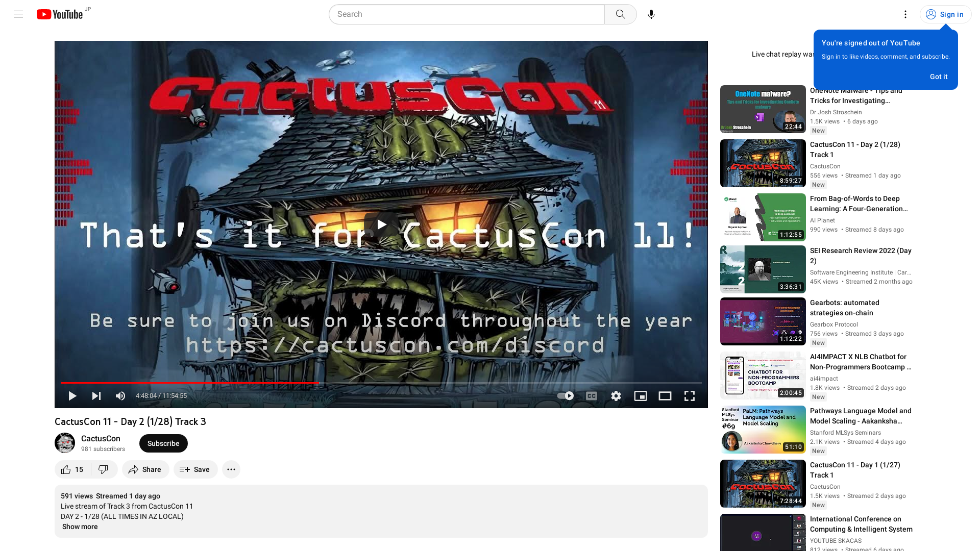
Task: Click the Gearbox Protocol channel name
Action: point(834,324)
